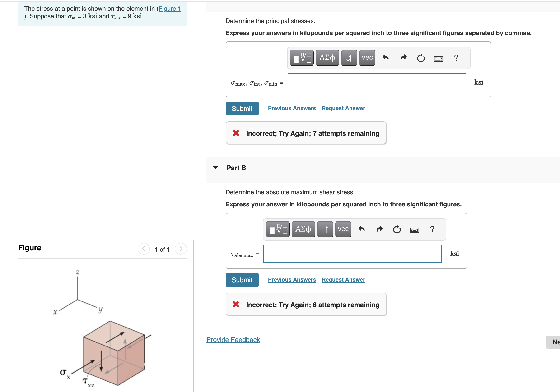560x392 pixels.
Task: Submit the principal stresses answer
Action: point(242,108)
